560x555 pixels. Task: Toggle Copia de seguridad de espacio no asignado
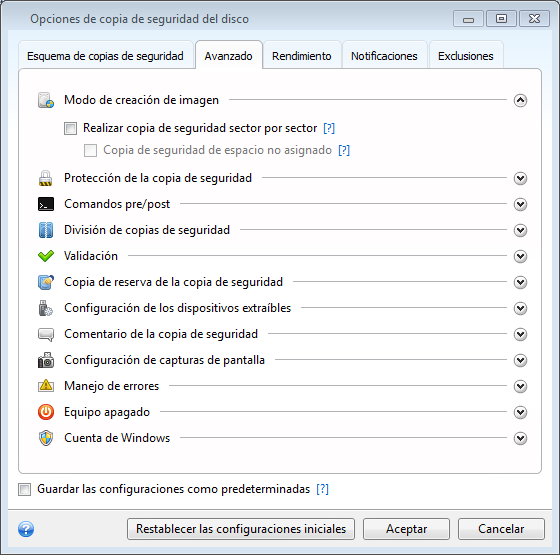click(90, 150)
